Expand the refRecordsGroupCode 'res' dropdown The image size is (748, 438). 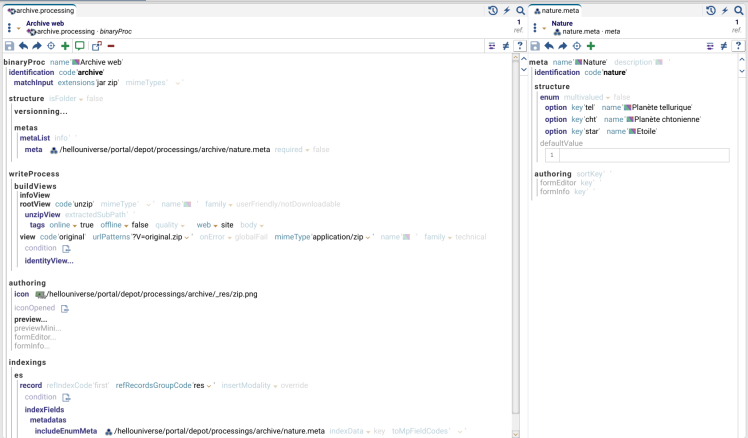click(x=211, y=384)
